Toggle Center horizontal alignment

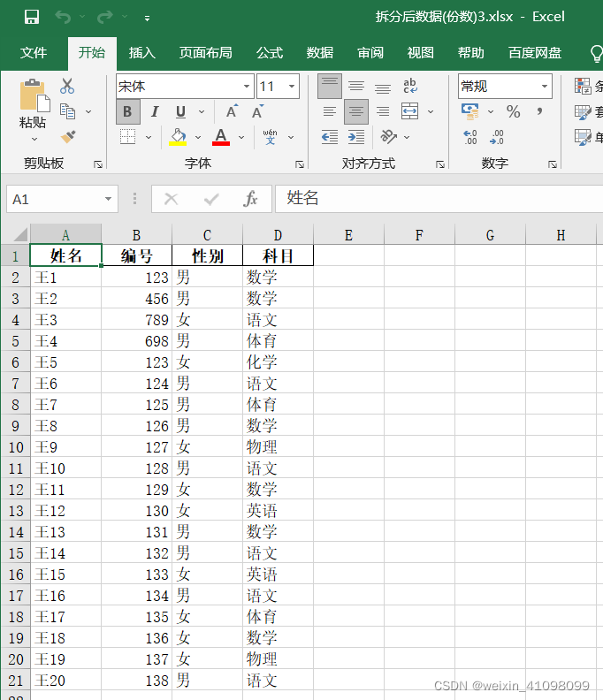pyautogui.click(x=356, y=111)
